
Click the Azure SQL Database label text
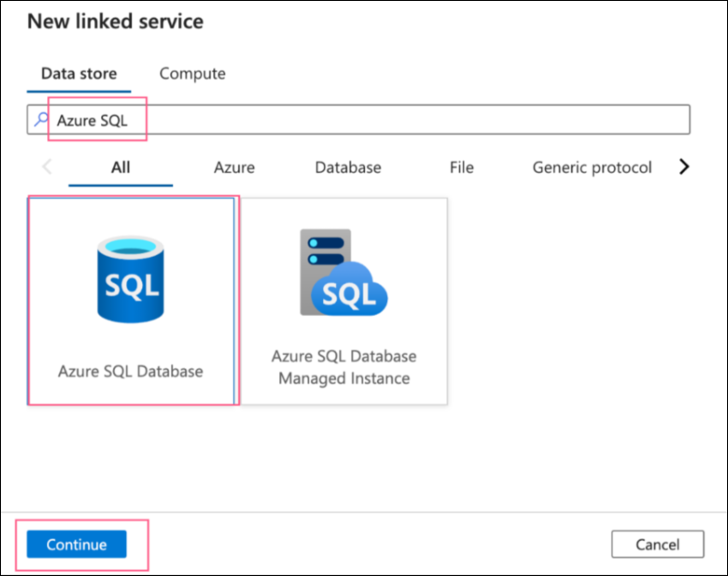tap(130, 371)
